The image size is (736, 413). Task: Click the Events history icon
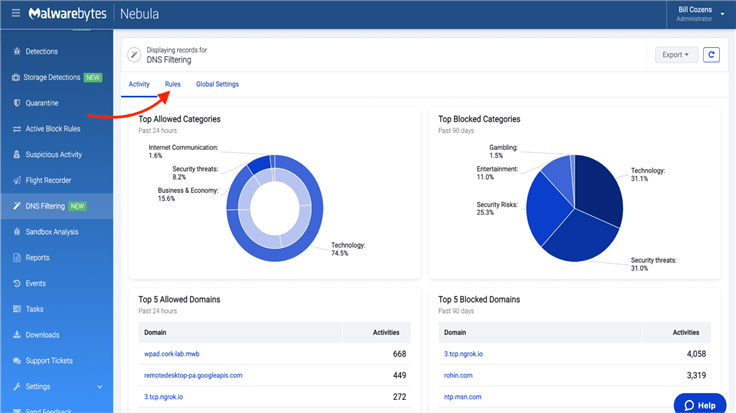(17, 283)
